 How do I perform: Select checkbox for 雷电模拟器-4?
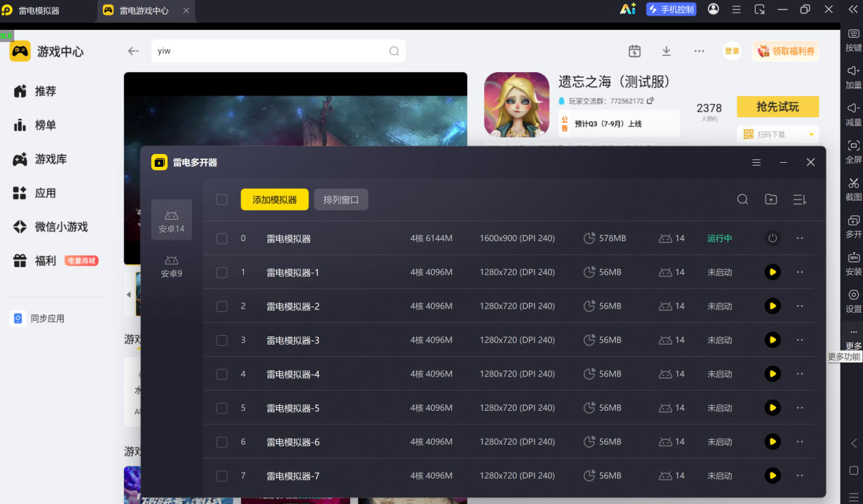click(x=222, y=374)
